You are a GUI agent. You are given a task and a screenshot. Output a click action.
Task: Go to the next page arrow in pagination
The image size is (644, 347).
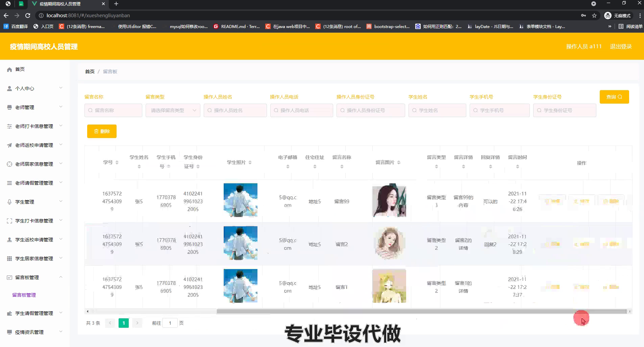(x=137, y=323)
